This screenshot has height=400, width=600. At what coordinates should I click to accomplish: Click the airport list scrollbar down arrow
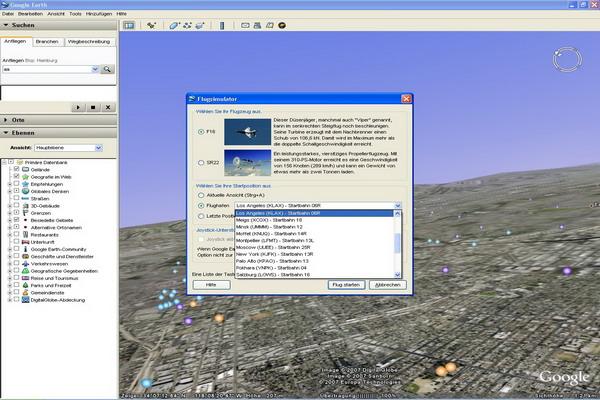(397, 275)
